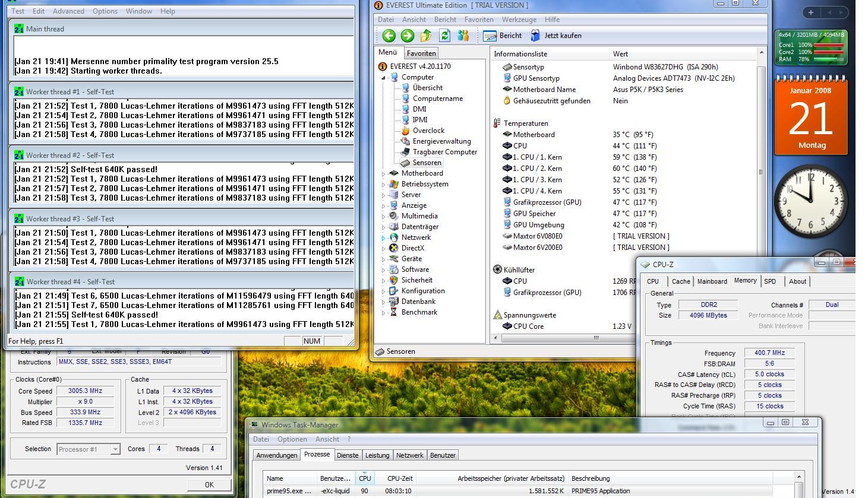
Task: Select the DMI tree entry
Action: (419, 109)
